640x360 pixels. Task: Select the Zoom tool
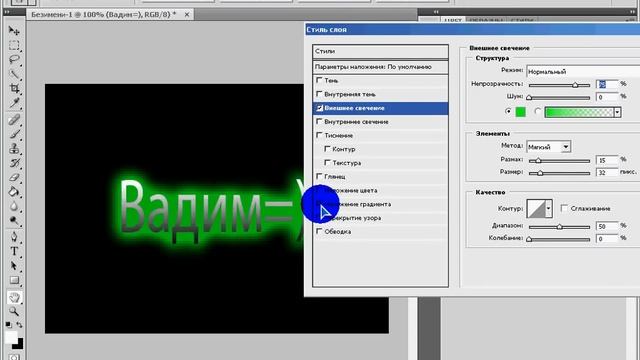(x=14, y=311)
